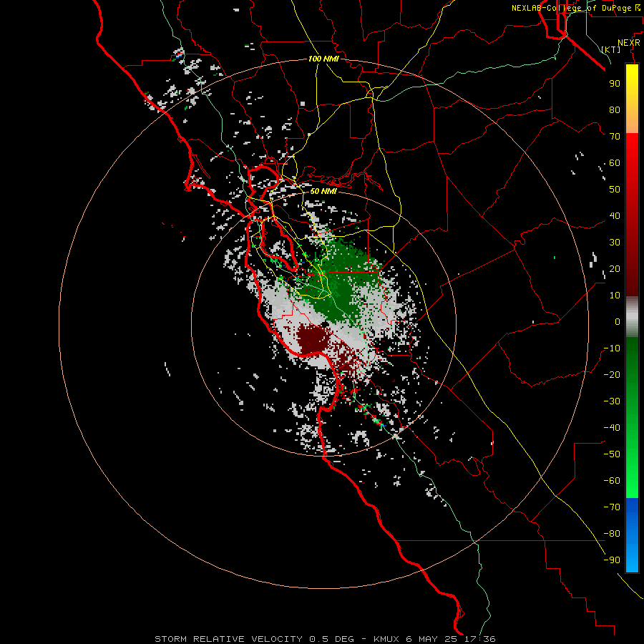The height and width of the screenshot is (644, 644).
Task: Click the '-90' value on velocity scale
Action: tap(612, 560)
